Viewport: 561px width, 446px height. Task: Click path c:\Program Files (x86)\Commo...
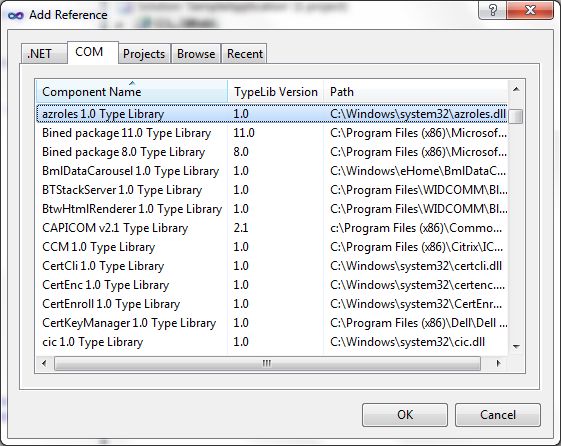click(416, 227)
